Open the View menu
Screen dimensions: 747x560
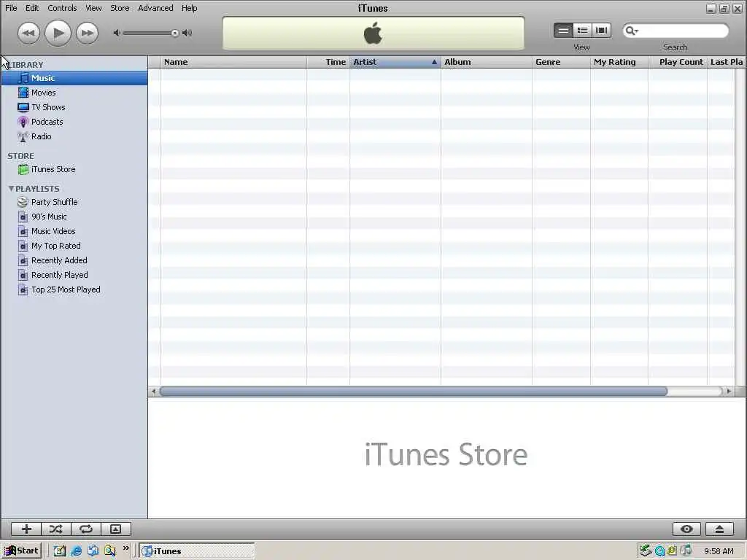pos(93,8)
